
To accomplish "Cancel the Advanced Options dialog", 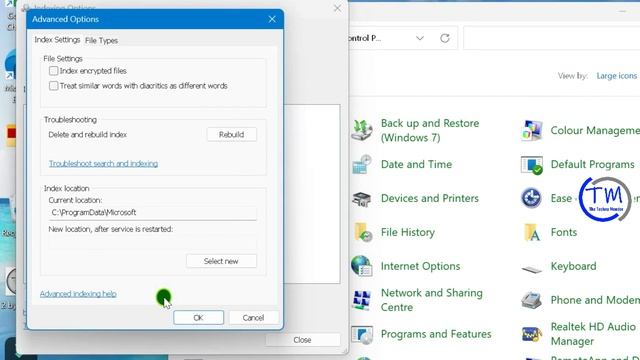I will 253,318.
